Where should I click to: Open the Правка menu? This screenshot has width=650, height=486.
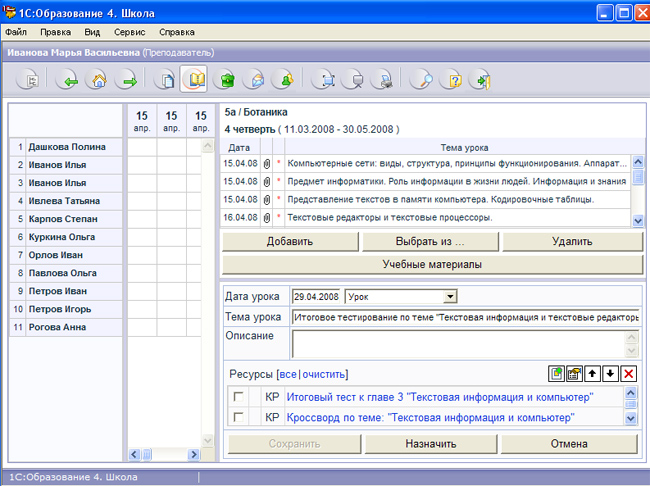click(x=56, y=32)
